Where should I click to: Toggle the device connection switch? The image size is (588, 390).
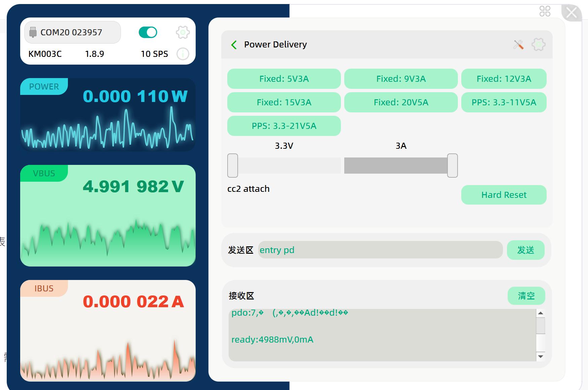(148, 32)
